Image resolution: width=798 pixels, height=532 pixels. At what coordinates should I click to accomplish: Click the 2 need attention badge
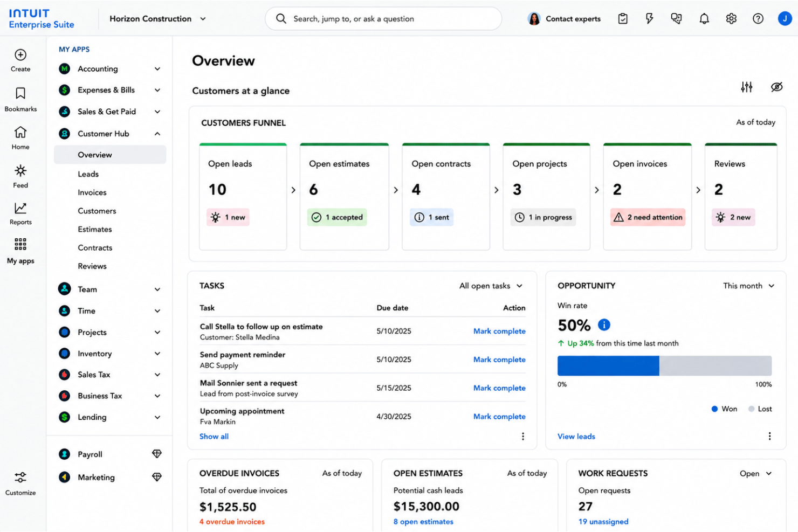648,217
